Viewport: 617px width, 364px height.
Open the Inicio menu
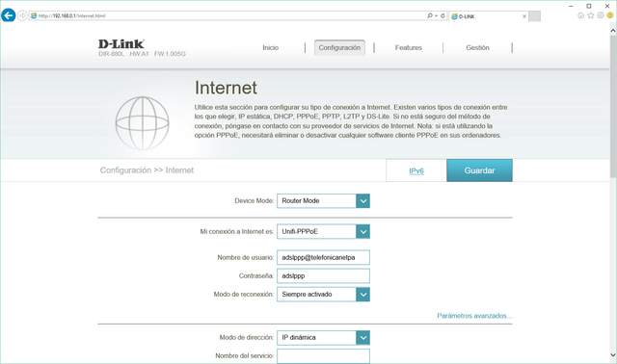270,47
